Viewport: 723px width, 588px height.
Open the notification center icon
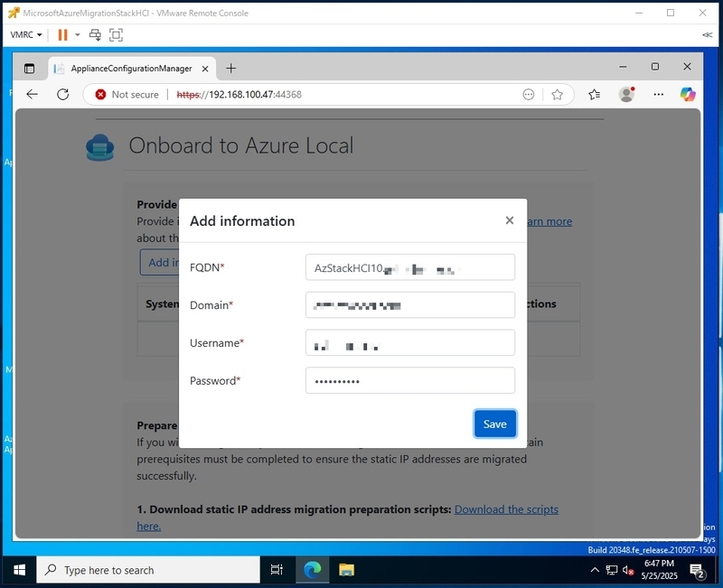coord(697,572)
